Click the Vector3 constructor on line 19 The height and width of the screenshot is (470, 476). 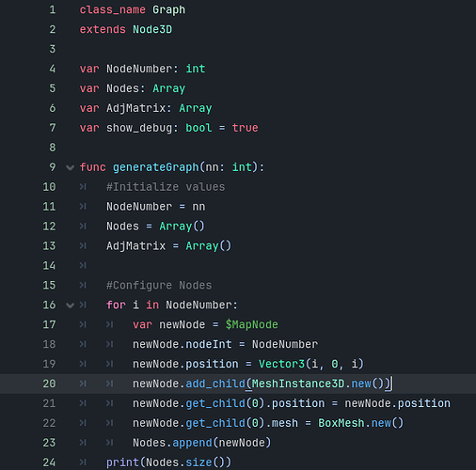click(281, 364)
